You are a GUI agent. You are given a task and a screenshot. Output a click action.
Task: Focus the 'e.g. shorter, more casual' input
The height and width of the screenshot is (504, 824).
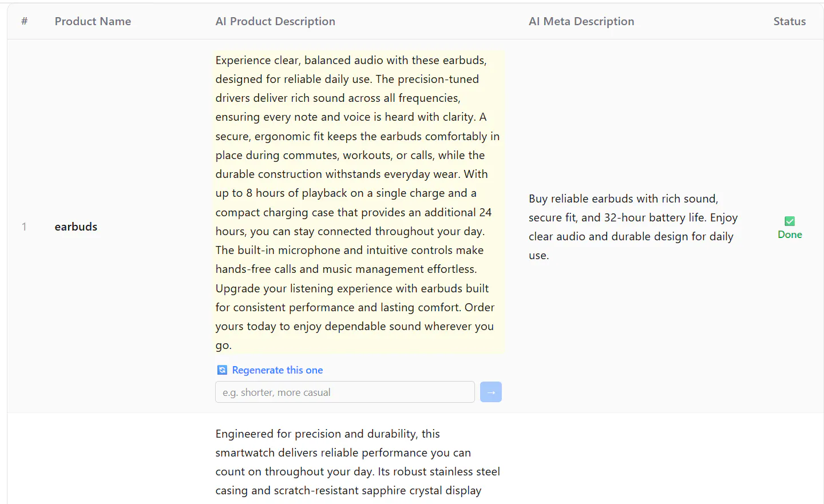[x=345, y=392]
